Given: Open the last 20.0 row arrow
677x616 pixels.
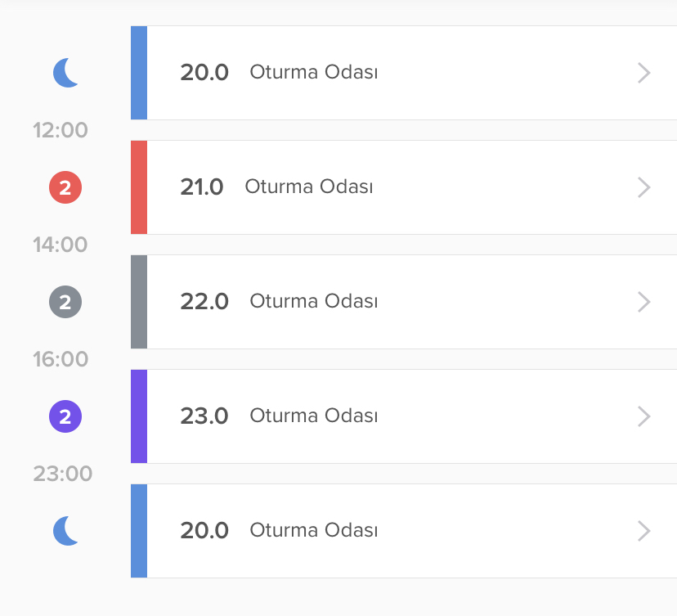Looking at the screenshot, I should pyautogui.click(x=643, y=531).
